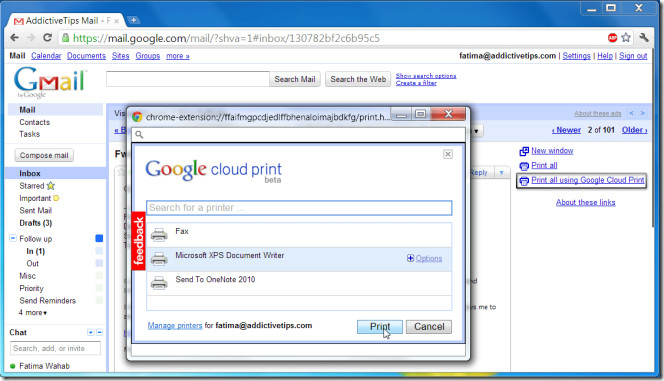Expand Options for Microsoft XPS Document Writer
Screen dimensions: 664x381
[424, 258]
